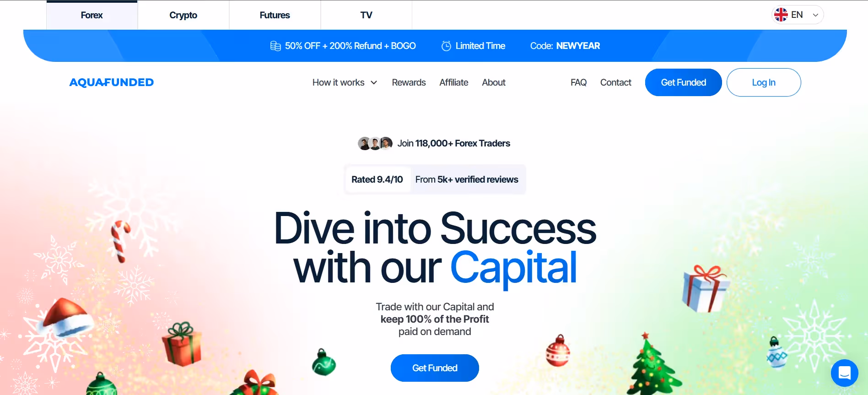Open the TV tab
This screenshot has width=868, height=395.
[x=366, y=15]
